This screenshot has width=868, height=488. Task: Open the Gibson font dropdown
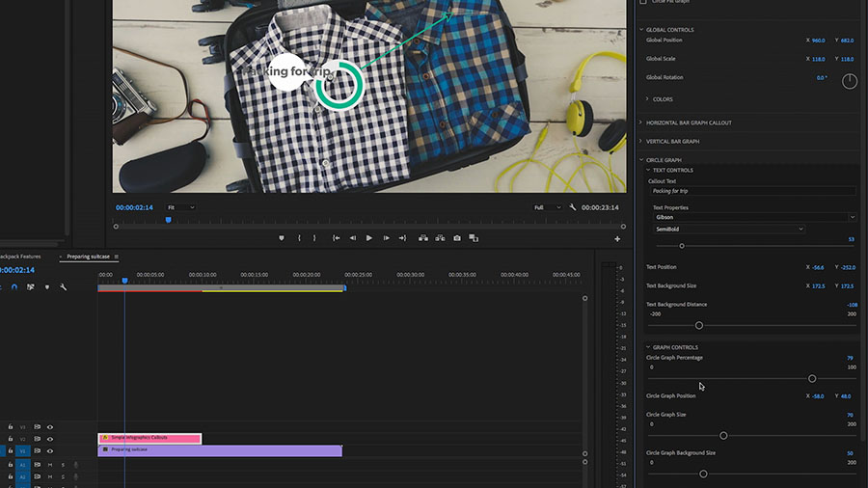point(753,217)
